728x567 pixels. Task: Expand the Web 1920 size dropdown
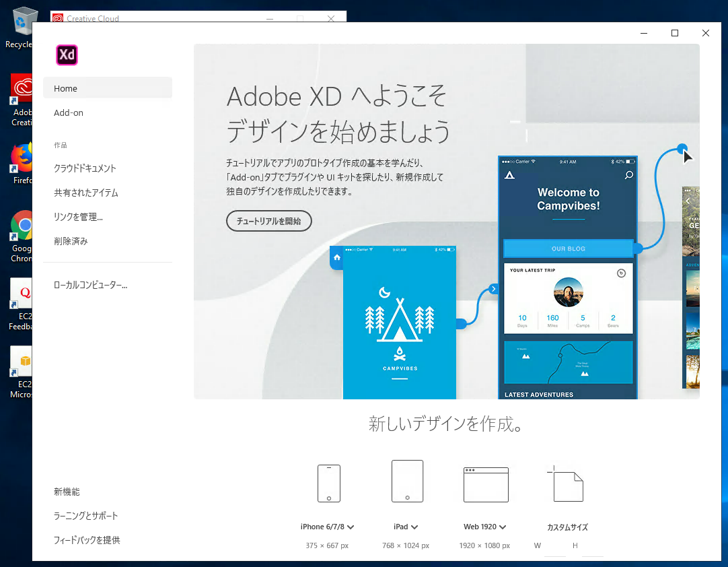[x=503, y=527]
